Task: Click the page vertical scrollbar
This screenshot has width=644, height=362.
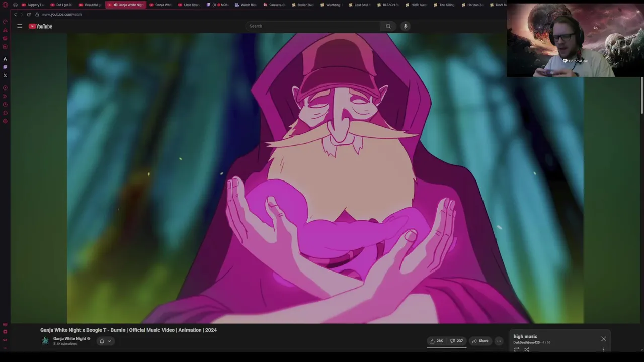Action: pos(642,96)
